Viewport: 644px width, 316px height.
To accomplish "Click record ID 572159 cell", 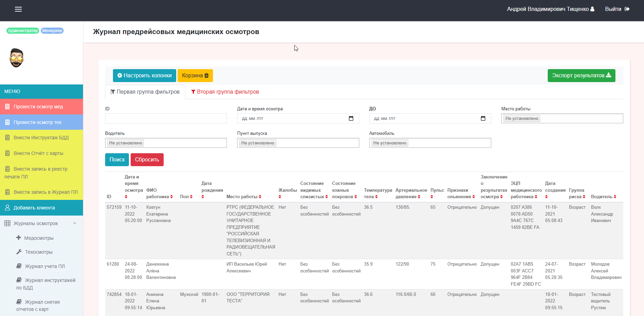I will point(114,207).
